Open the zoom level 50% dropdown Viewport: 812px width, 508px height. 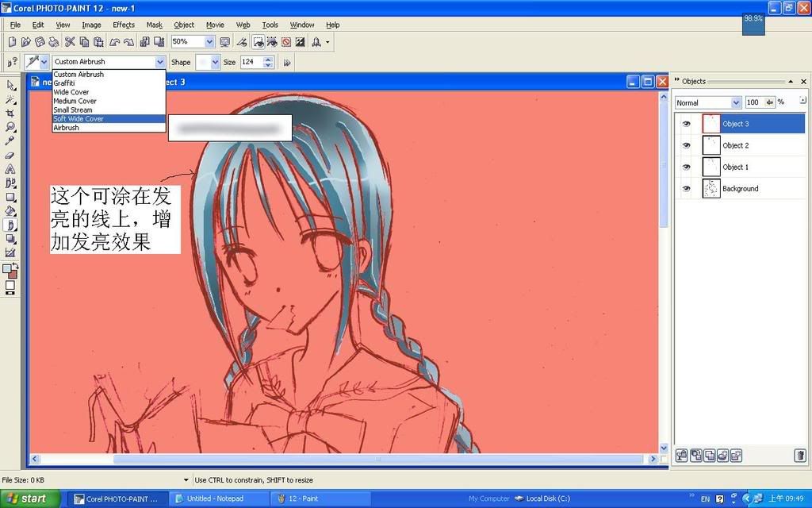pos(209,41)
